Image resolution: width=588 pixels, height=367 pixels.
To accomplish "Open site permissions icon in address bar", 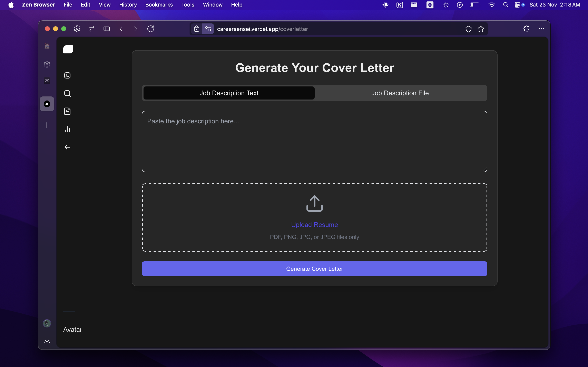I will (x=208, y=29).
